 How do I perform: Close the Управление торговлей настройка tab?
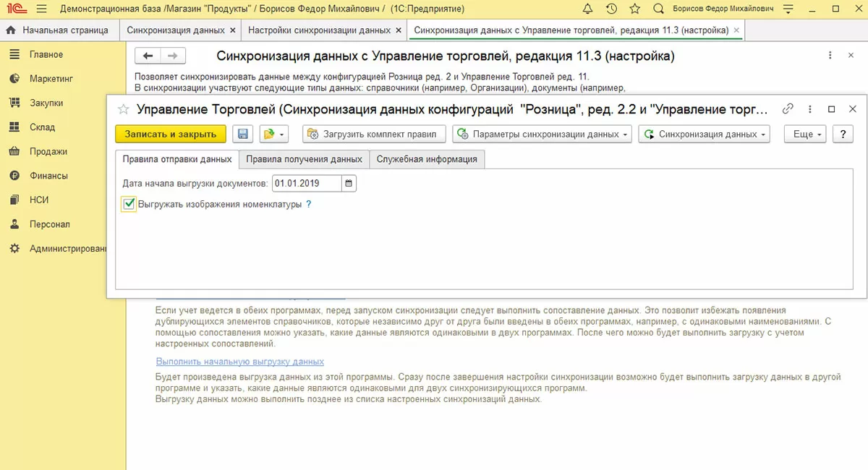coord(736,30)
